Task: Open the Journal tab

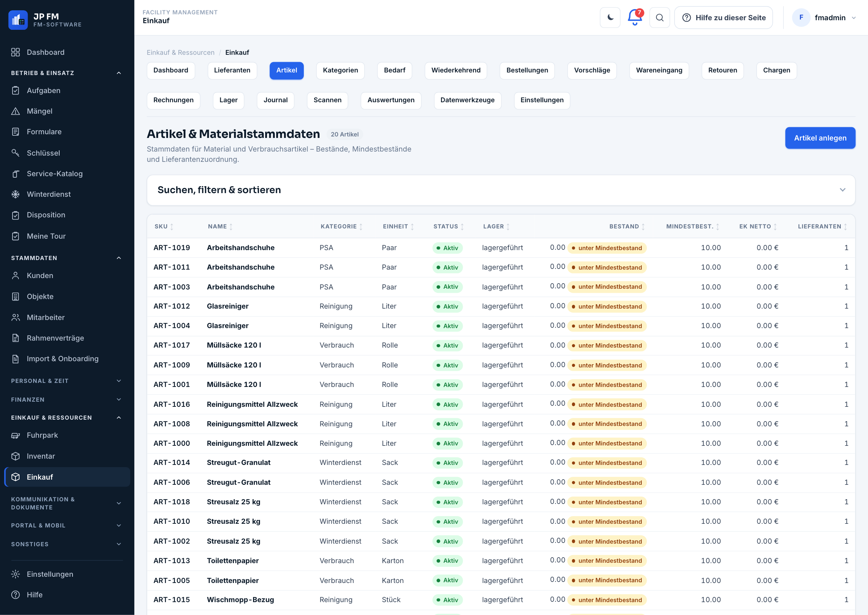Action: click(x=275, y=100)
